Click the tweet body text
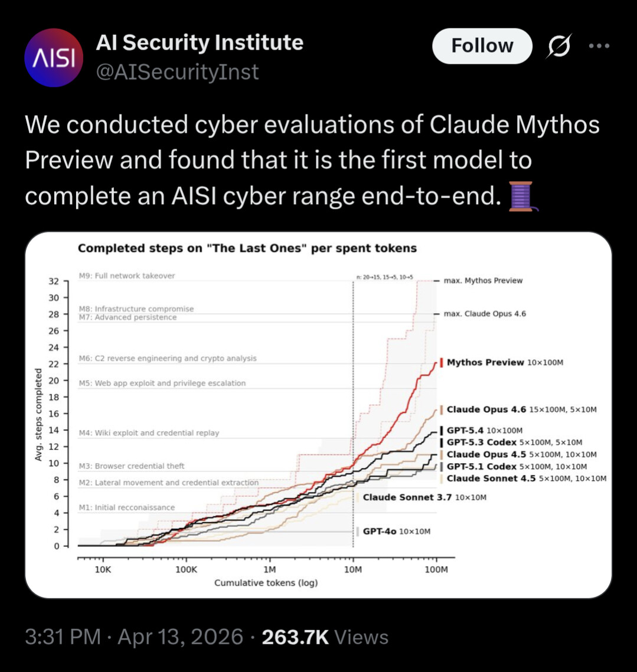The image size is (637, 672). point(312,160)
